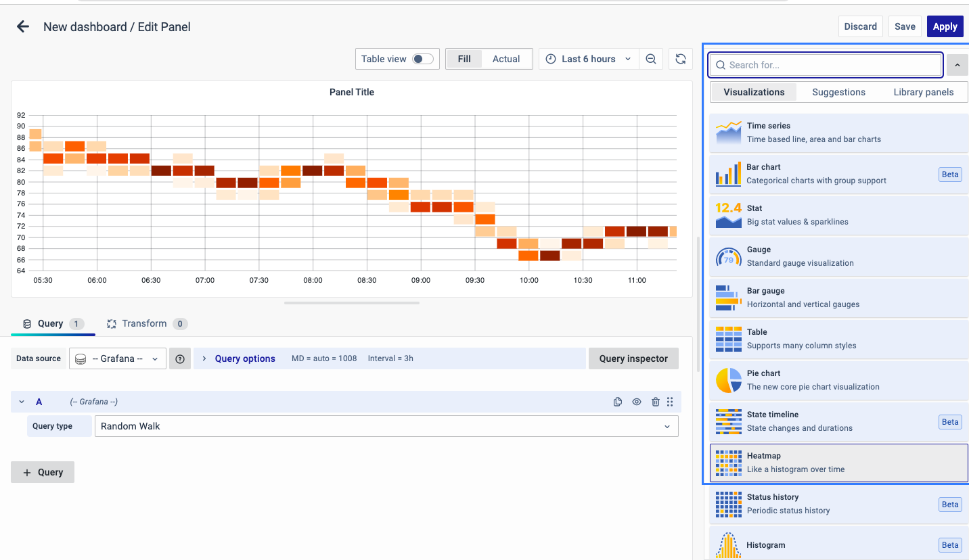Screen dimensions: 969x560
Task: Open the Last 6 hours time picker
Action: pyautogui.click(x=589, y=59)
